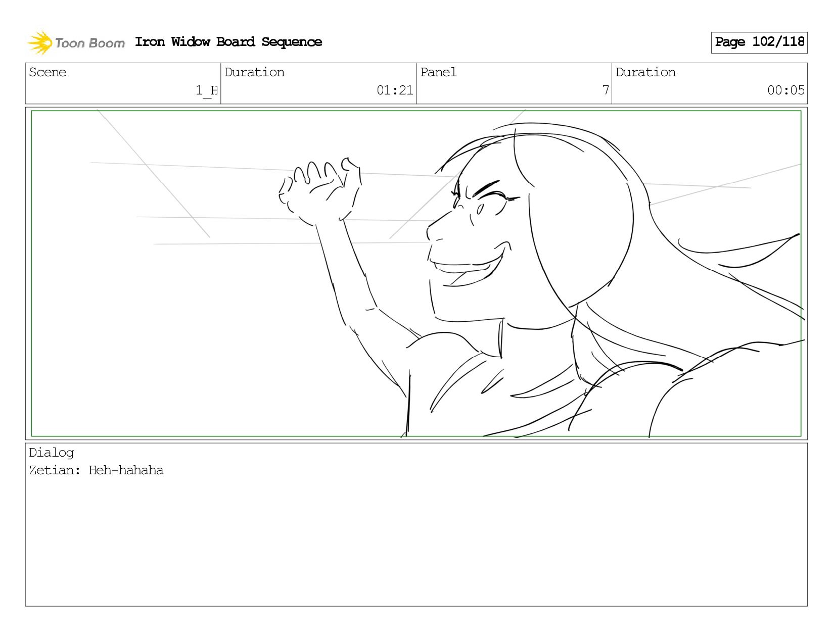Select the scene value '1_H'
Viewport: 834px width, 644px height.
point(207,90)
